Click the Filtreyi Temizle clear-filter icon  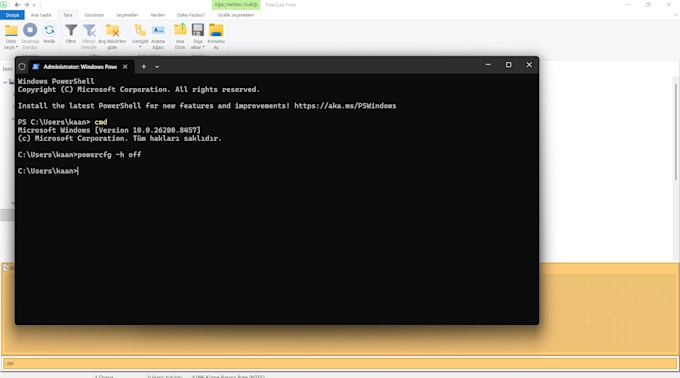click(x=89, y=30)
